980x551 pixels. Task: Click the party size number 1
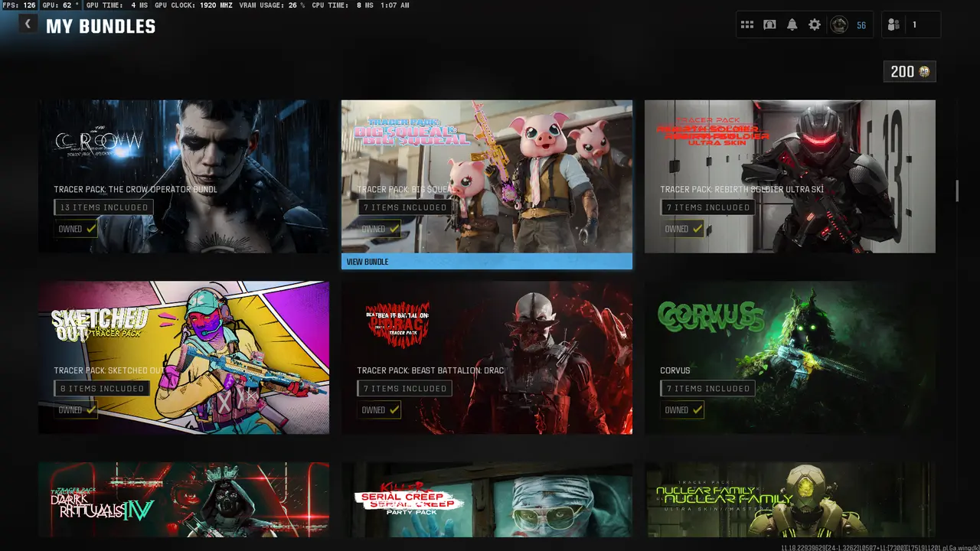(914, 25)
